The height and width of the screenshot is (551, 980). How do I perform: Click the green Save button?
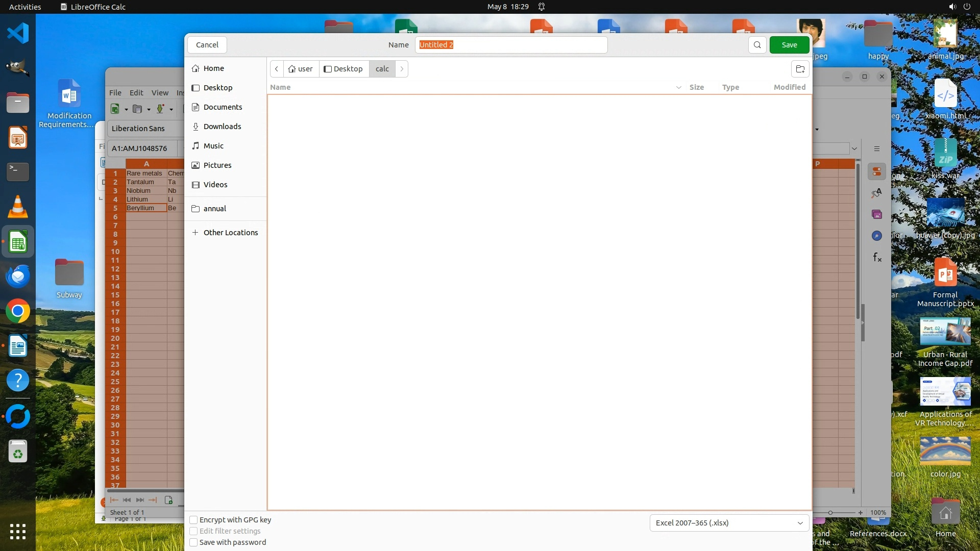[789, 45]
